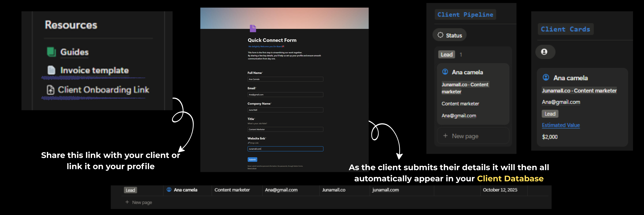Click the Client Onboarding Link file icon
Viewport: 644px width, 215px height.
coord(51,90)
